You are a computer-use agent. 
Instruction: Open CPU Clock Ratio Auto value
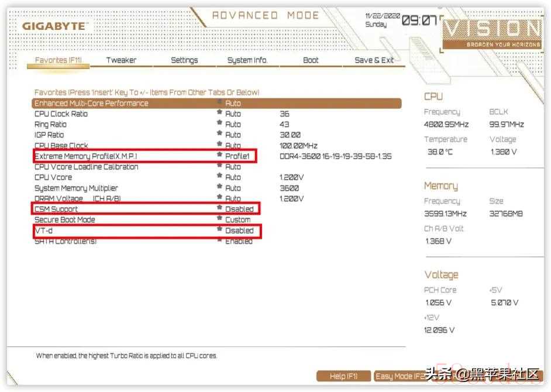tap(233, 114)
